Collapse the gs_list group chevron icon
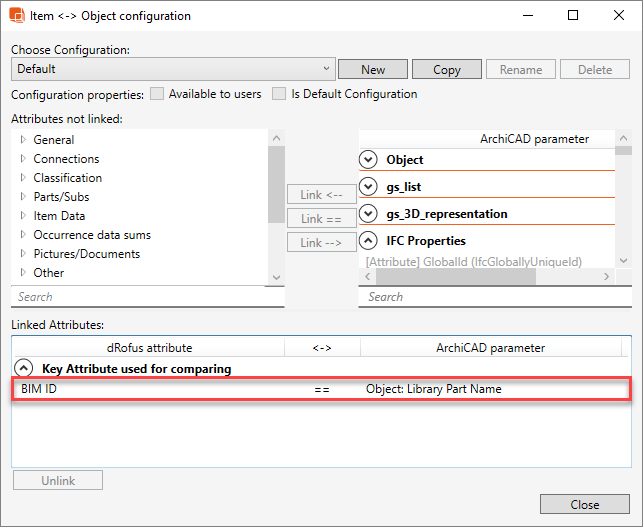The width and height of the screenshot is (643, 527). tap(368, 187)
